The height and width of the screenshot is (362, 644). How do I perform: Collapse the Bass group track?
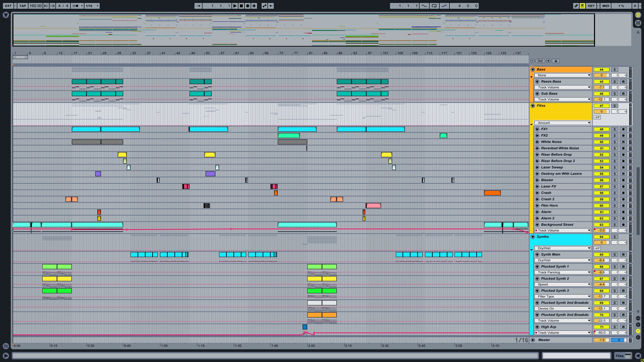coord(533,69)
